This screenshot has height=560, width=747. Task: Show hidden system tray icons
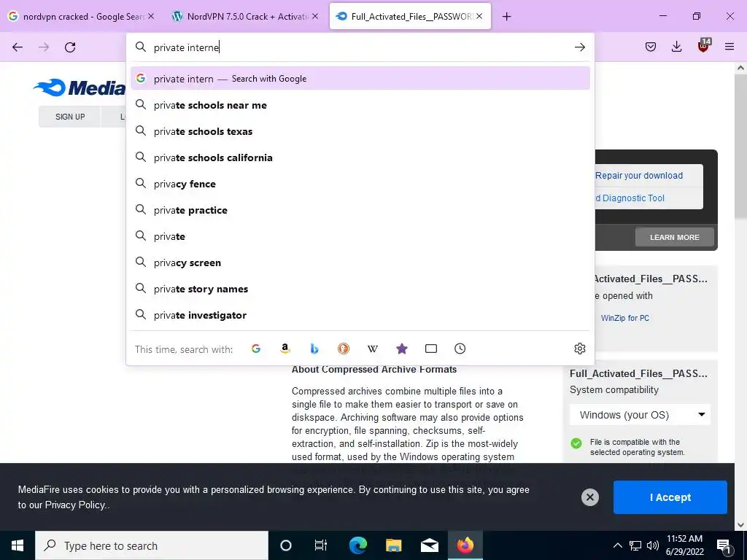coord(617,545)
